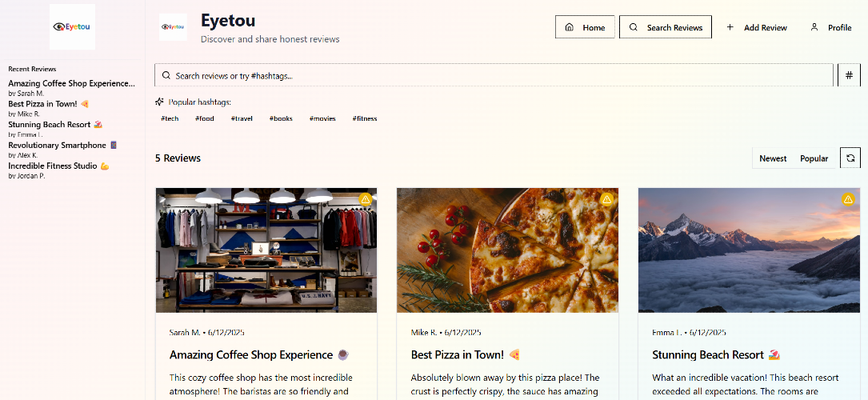This screenshot has width=868, height=400.
Task: Click warning badge on beach resort image
Action: [849, 199]
